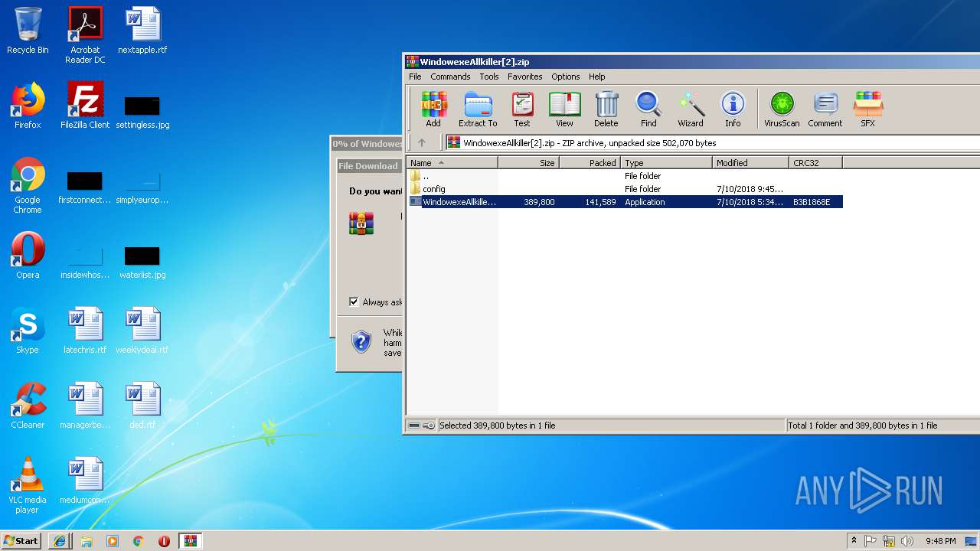Screen dimensions: 980x551
Task: Open Internet Explorer from taskbar
Action: (x=60, y=540)
